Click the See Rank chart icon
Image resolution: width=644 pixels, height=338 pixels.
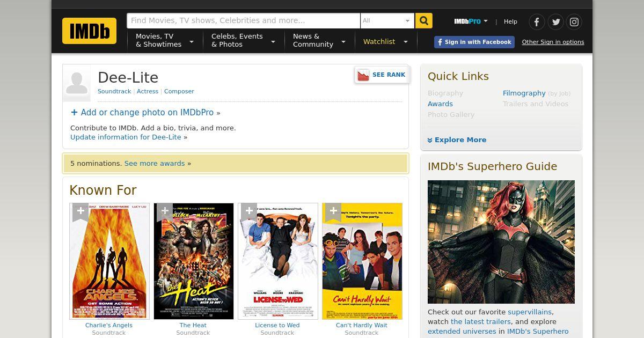tap(363, 75)
